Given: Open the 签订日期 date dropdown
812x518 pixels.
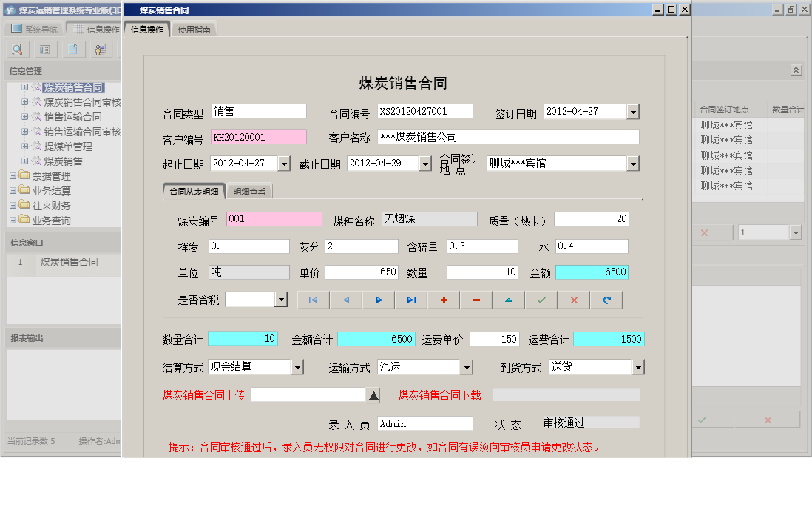Looking at the screenshot, I should click(632, 111).
